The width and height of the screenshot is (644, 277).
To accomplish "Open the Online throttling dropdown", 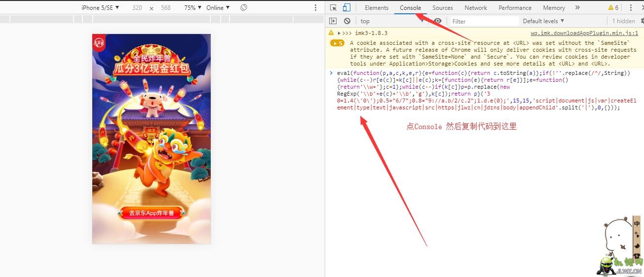I will [218, 7].
